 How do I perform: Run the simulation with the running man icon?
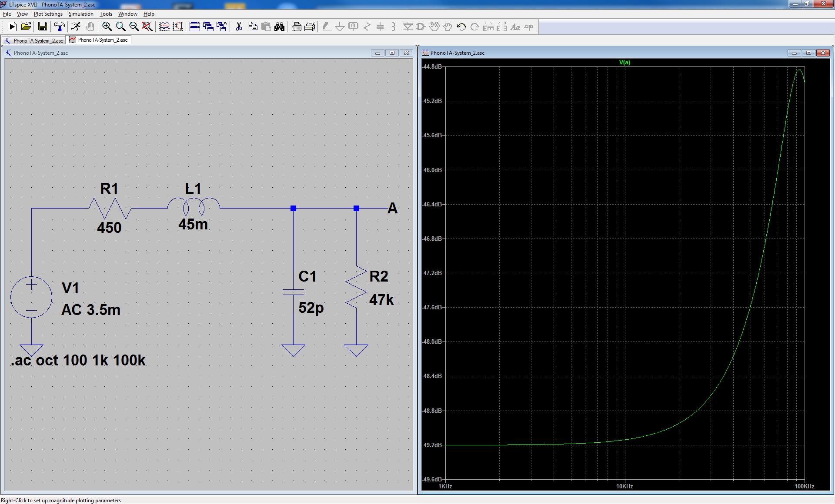point(76,27)
